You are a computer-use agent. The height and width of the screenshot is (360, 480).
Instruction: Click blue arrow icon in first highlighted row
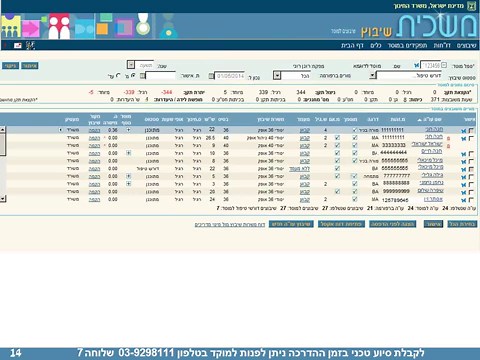pos(463,131)
